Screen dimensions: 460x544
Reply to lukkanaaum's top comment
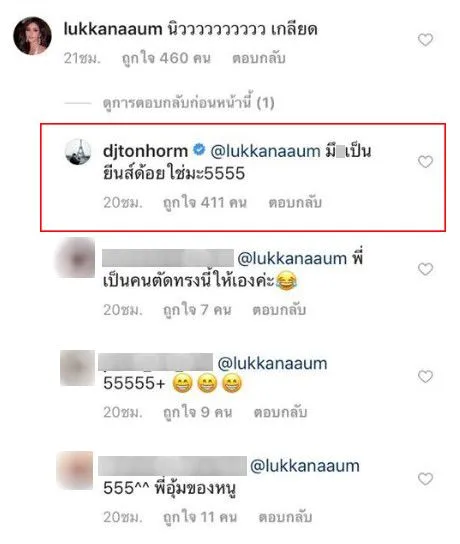pyautogui.click(x=259, y=58)
